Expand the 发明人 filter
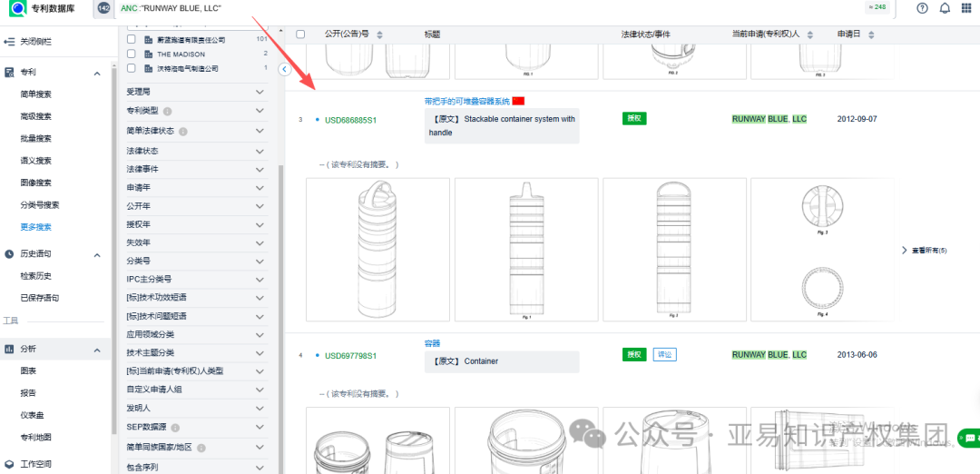This screenshot has height=474, width=980. pyautogui.click(x=260, y=408)
